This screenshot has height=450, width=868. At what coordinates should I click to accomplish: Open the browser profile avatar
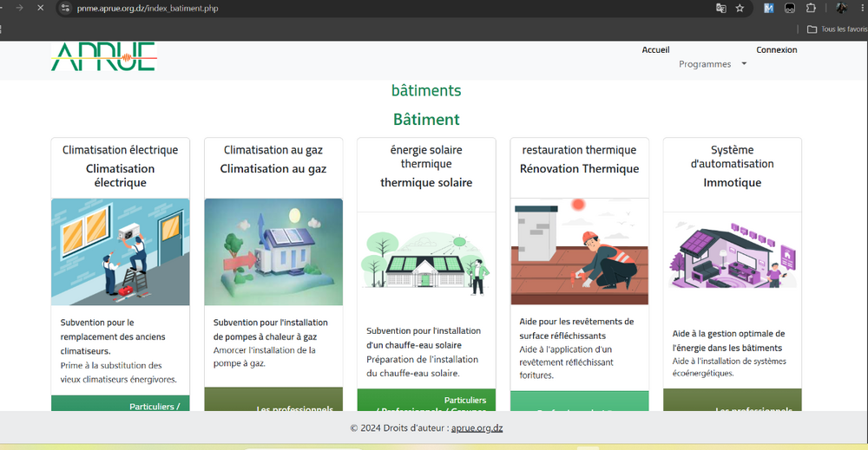[x=841, y=9]
